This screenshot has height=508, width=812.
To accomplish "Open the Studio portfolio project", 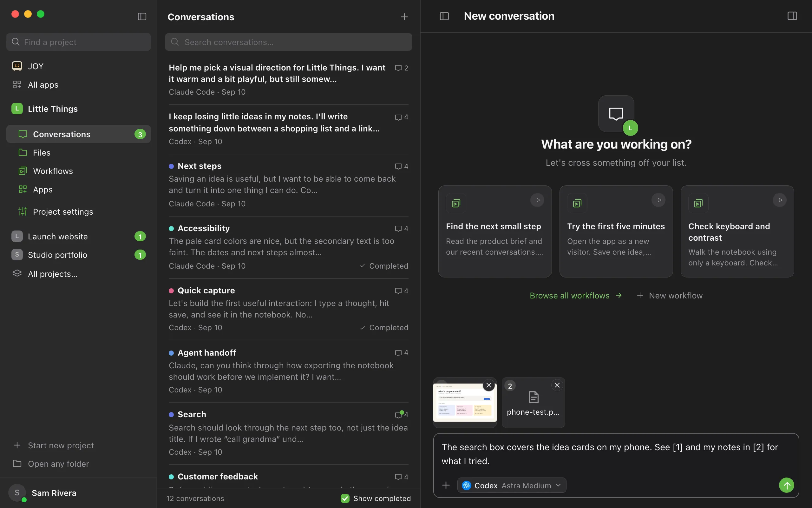I will pos(79,255).
